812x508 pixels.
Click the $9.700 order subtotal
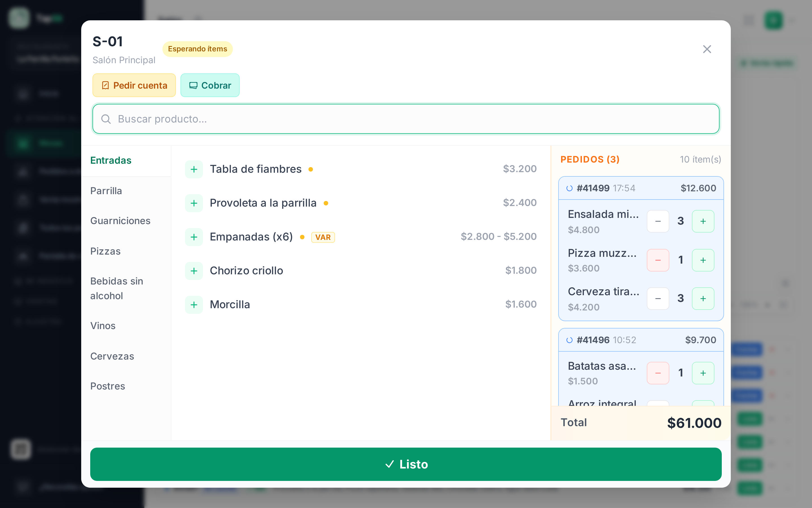click(x=701, y=340)
